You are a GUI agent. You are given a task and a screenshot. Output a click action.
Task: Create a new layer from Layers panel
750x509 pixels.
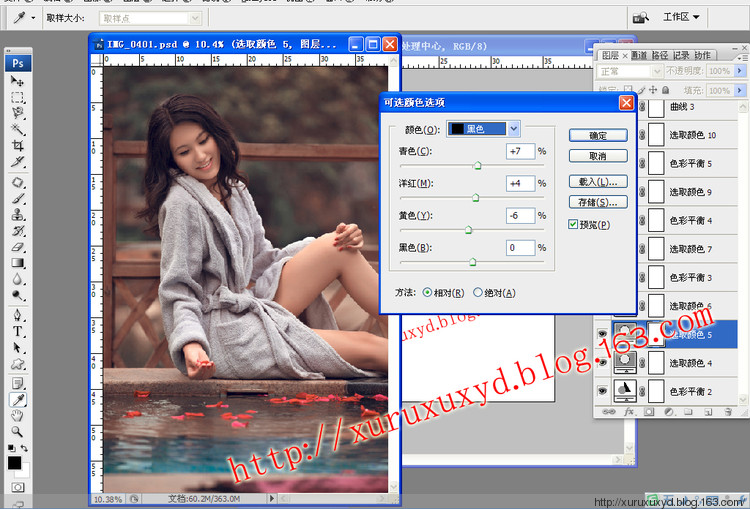click(x=708, y=412)
